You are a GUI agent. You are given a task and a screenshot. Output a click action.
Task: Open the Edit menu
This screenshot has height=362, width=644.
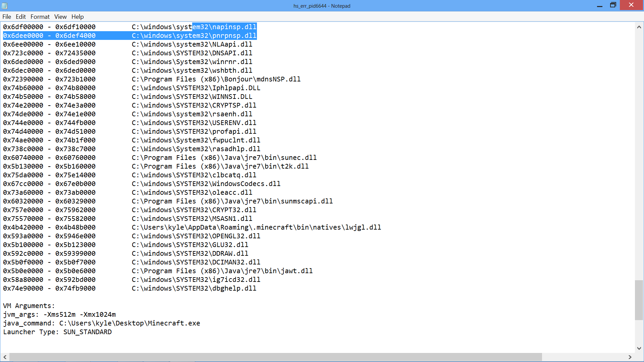point(20,17)
